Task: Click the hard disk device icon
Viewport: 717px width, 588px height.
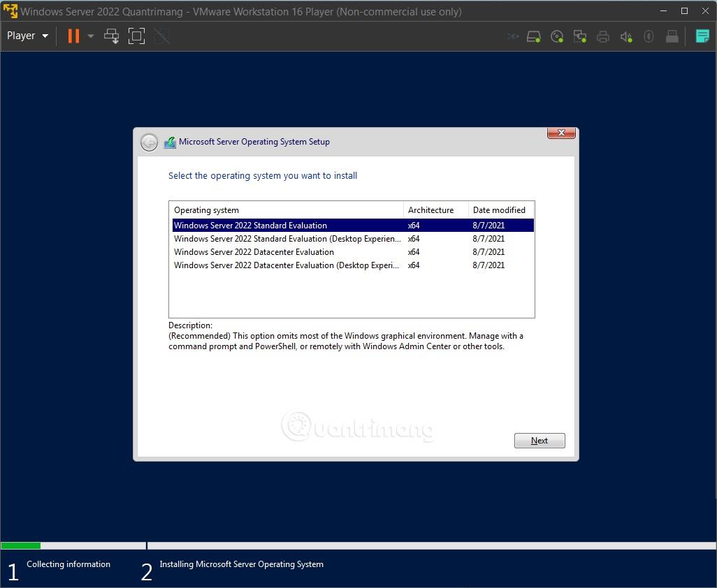Action: point(534,36)
